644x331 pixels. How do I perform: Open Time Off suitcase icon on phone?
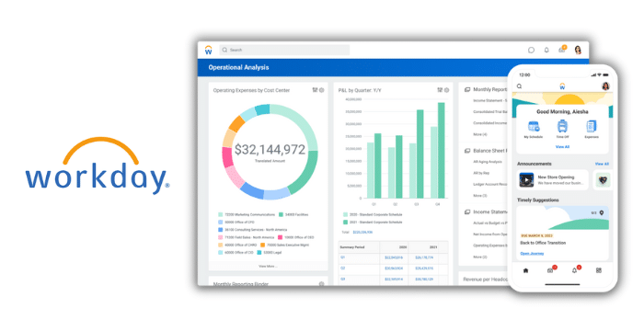click(x=562, y=127)
